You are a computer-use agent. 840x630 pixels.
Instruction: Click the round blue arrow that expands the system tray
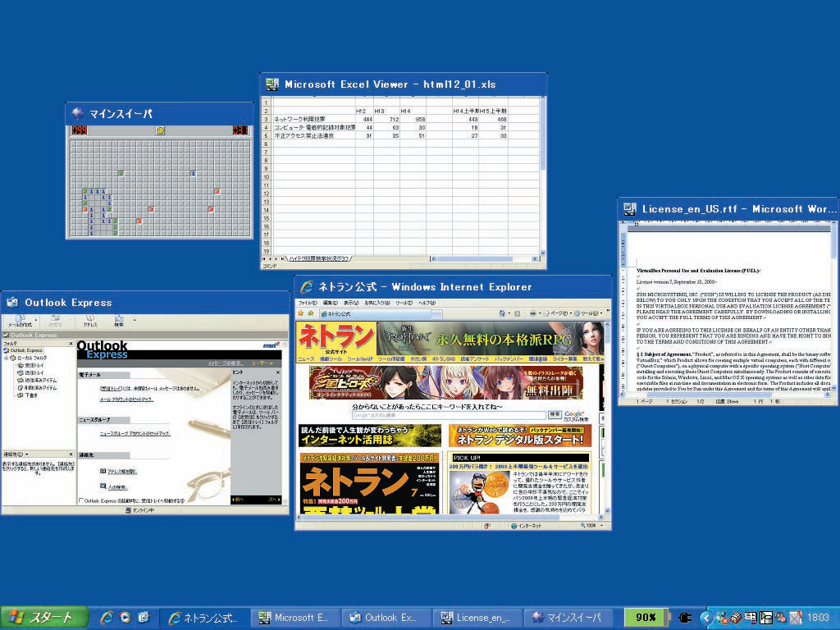705,618
